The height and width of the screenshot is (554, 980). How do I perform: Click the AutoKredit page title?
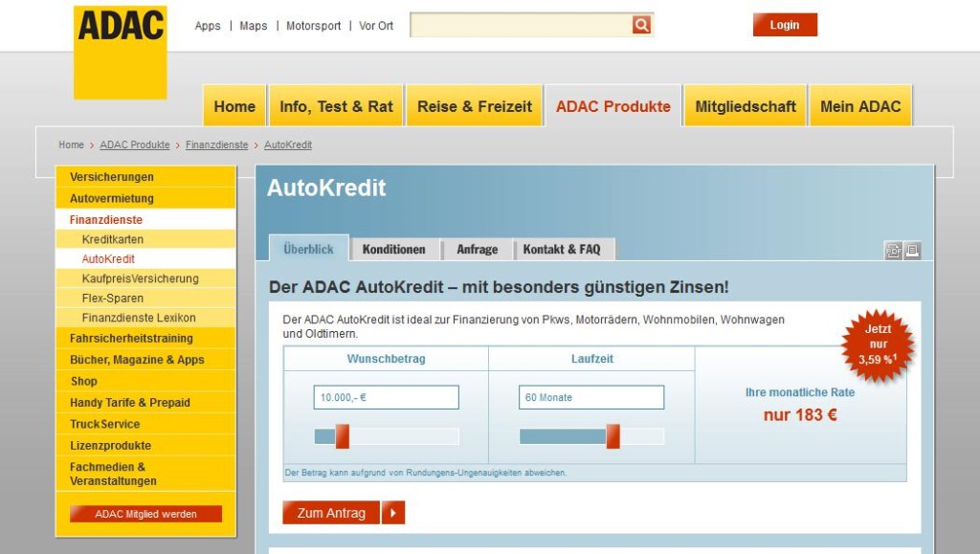pos(326,188)
